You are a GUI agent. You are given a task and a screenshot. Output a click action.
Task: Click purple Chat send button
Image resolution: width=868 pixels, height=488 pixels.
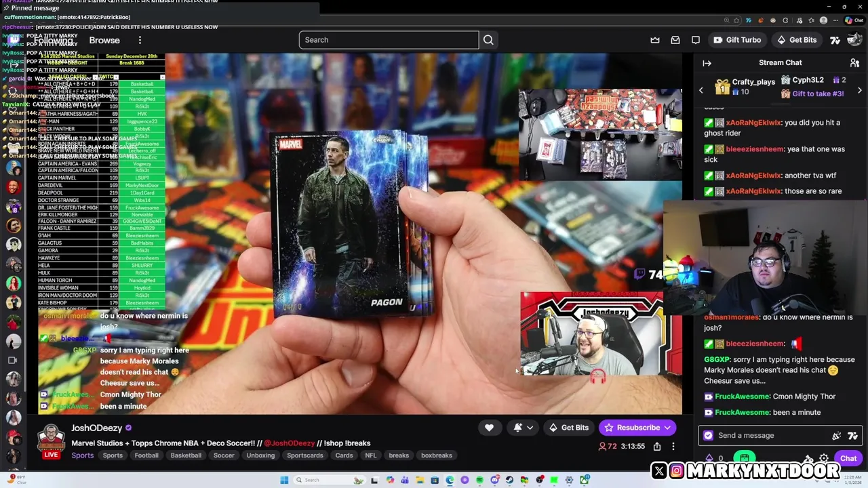[848, 459]
